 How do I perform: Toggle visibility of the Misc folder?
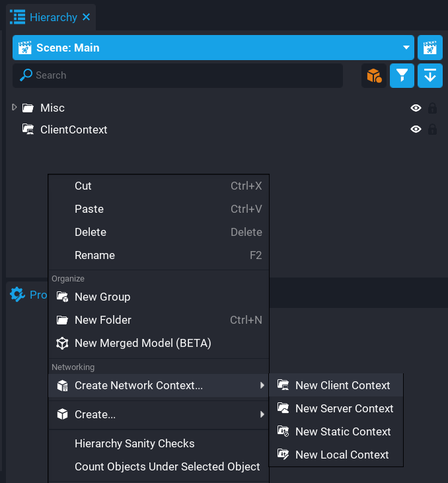[416, 108]
